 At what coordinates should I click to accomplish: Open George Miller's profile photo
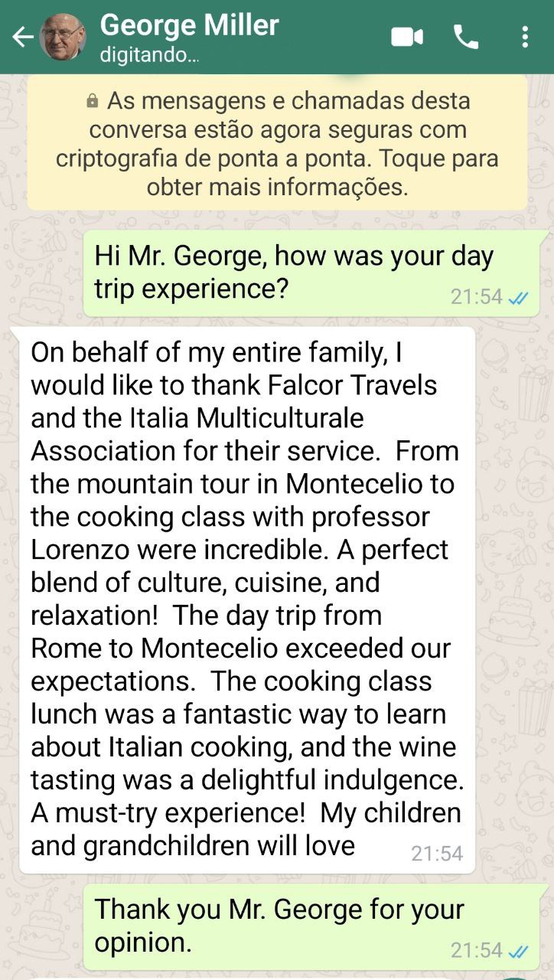[x=62, y=37]
